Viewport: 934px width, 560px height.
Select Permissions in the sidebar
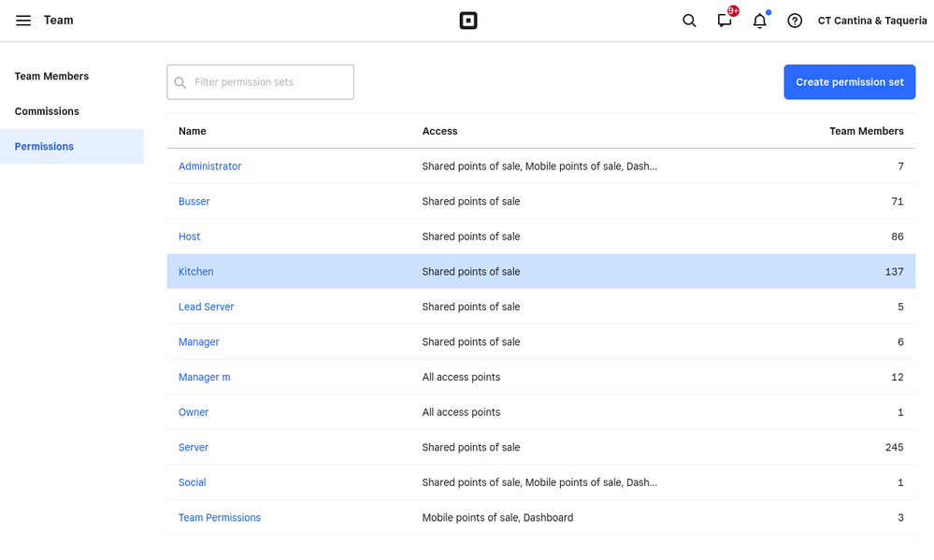[x=44, y=146]
